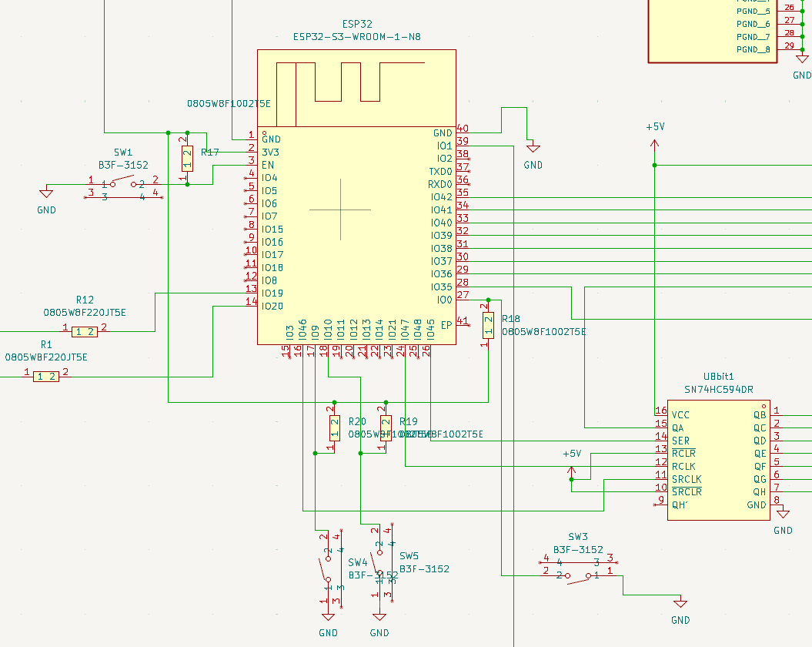Screen dimensions: 812x647
Task: Click the TXD0 pin label
Action: (x=440, y=171)
